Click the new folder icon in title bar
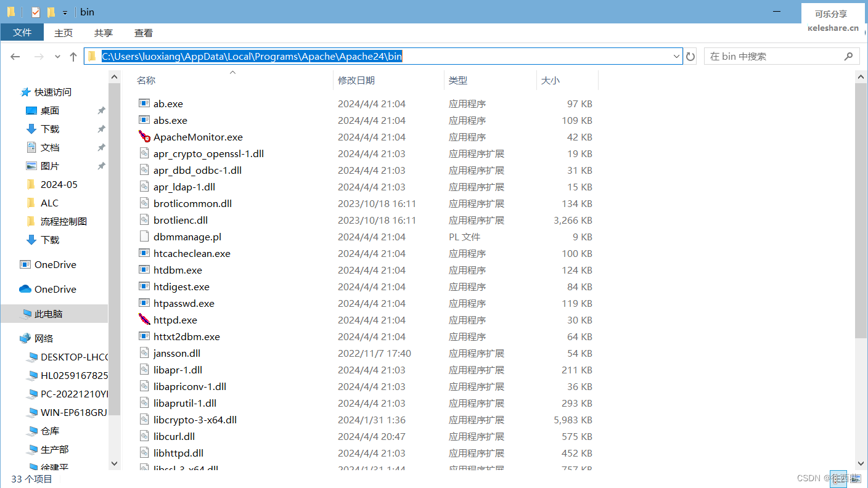Screen dimensions: 868x488 pos(51,12)
